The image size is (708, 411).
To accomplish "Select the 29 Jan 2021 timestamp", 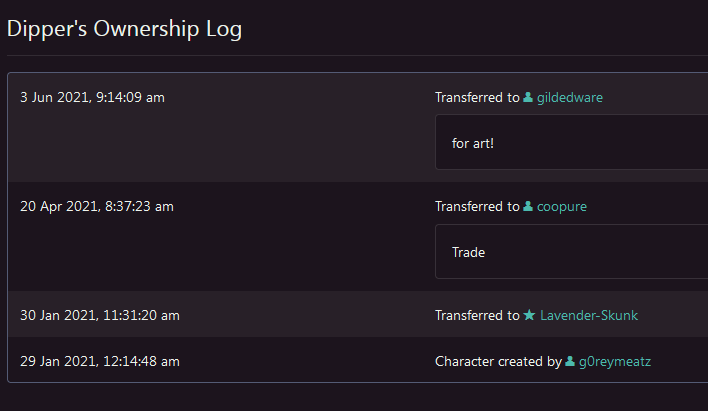I will click(100, 362).
